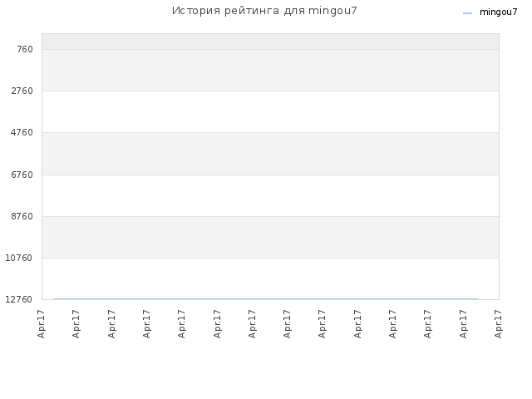Click the leftmost Apr.17 x-axis label
The image size is (532, 399).
coord(41,324)
